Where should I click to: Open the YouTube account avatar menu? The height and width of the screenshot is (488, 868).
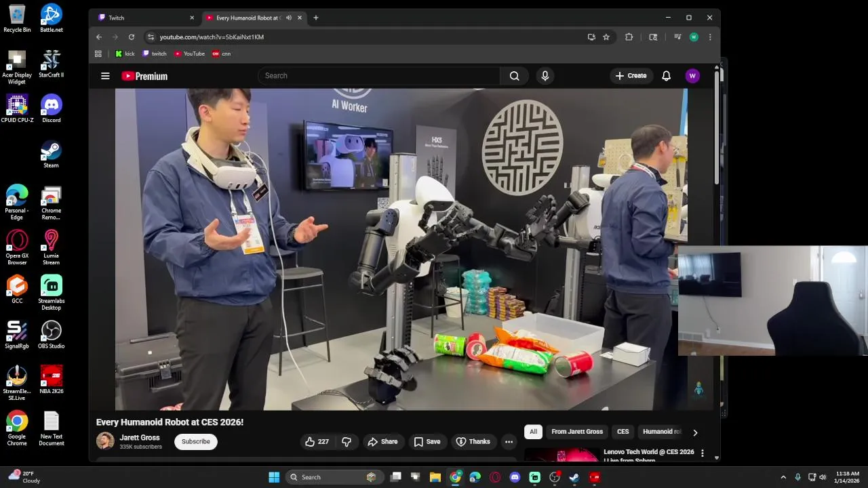(692, 76)
